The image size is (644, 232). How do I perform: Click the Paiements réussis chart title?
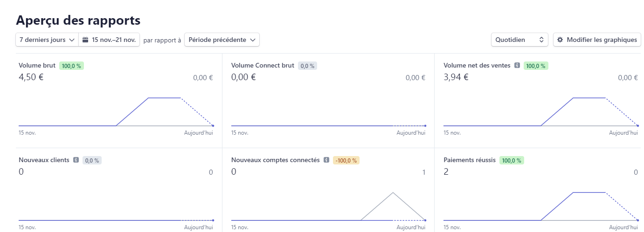(470, 160)
